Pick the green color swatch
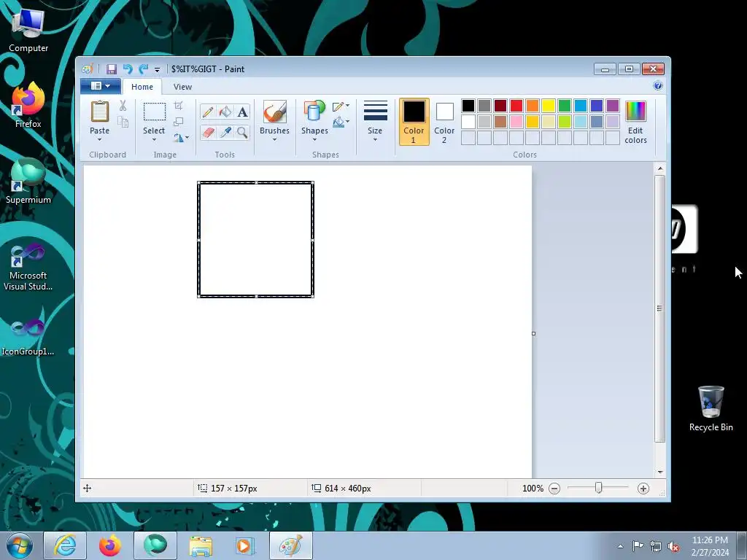 coord(565,105)
